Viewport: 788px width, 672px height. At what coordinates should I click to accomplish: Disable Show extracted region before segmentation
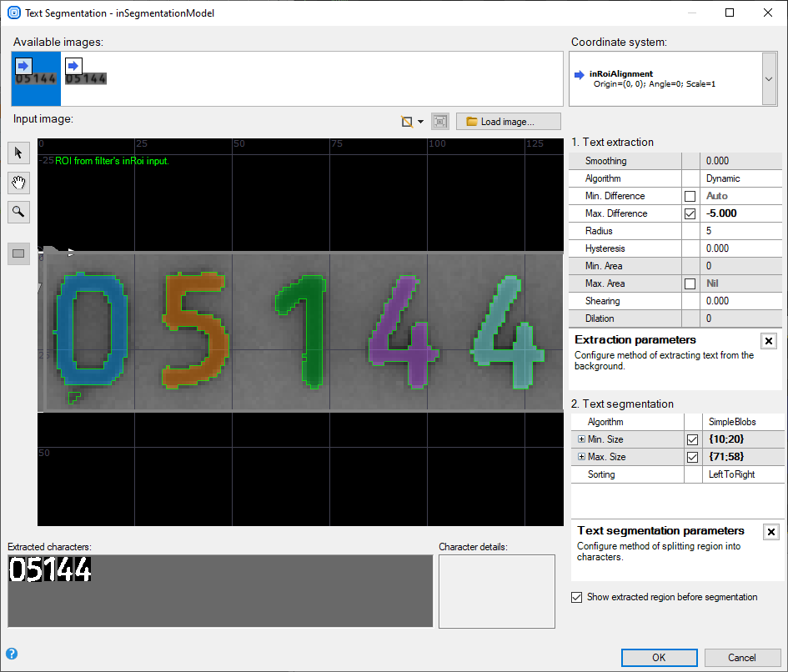(x=577, y=597)
